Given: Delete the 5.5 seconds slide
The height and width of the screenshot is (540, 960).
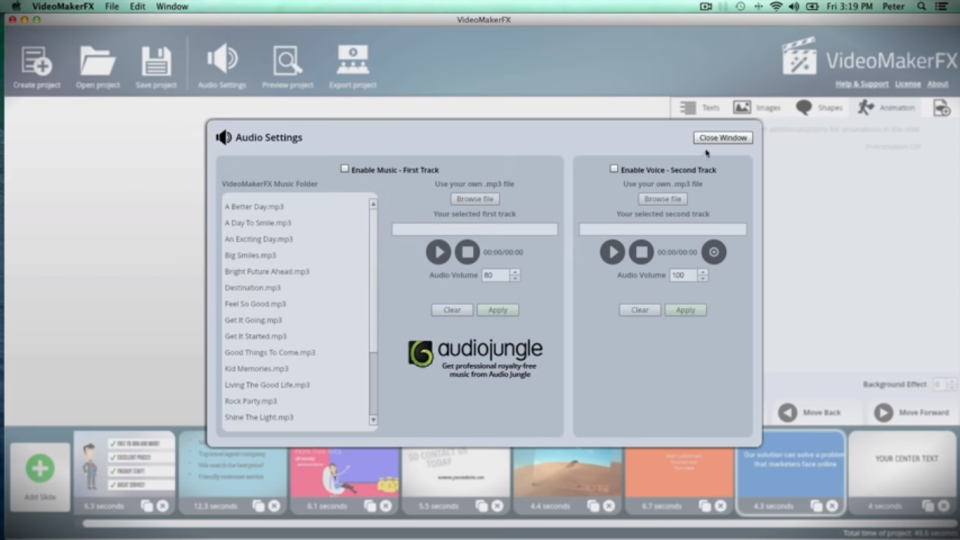Looking at the screenshot, I should (x=497, y=506).
